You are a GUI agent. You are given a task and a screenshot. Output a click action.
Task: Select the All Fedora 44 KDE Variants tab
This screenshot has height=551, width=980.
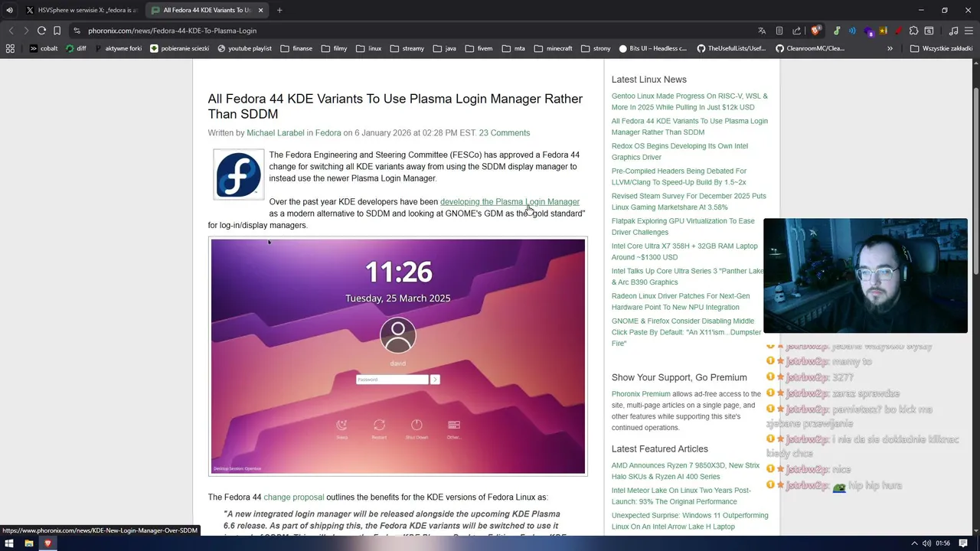[207, 10]
